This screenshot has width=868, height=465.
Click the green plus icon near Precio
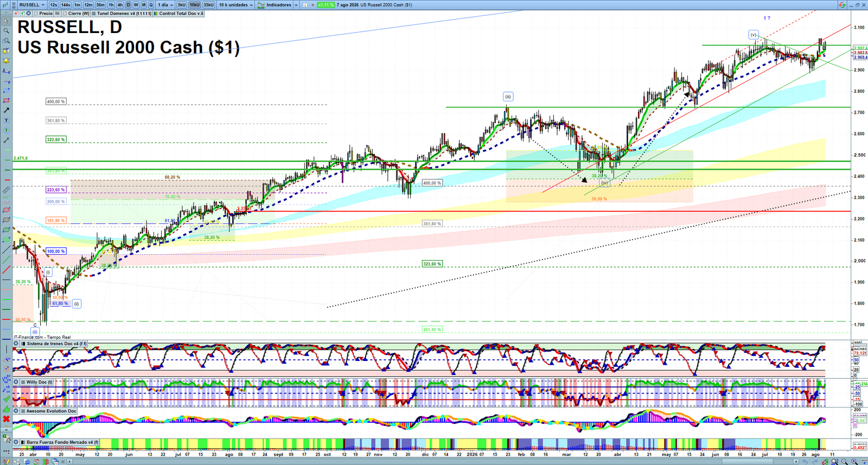(22, 14)
